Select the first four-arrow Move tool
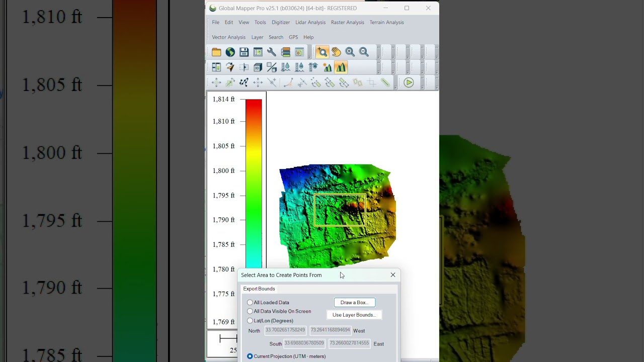Viewport: 644px width, 362px height. (x=216, y=82)
